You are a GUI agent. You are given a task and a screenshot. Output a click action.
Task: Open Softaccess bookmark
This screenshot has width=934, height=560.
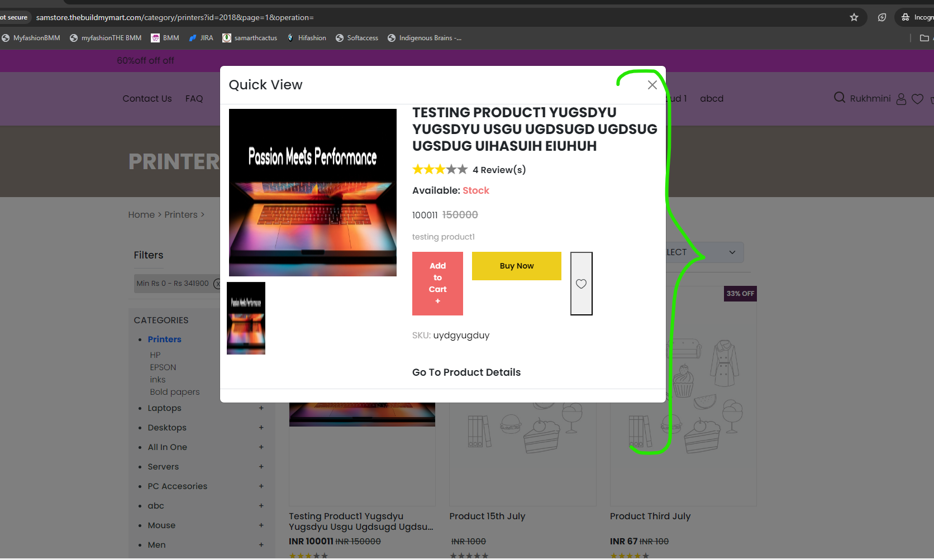click(357, 38)
